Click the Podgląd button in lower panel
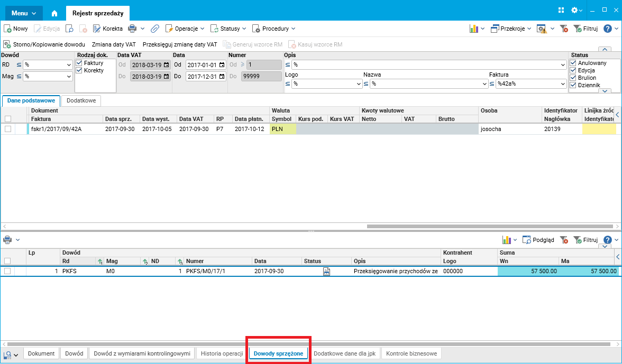The image size is (622, 364). coord(538,240)
